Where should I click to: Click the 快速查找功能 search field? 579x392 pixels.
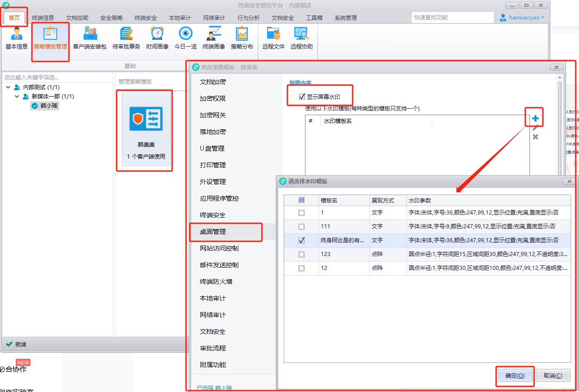pyautogui.click(x=453, y=18)
